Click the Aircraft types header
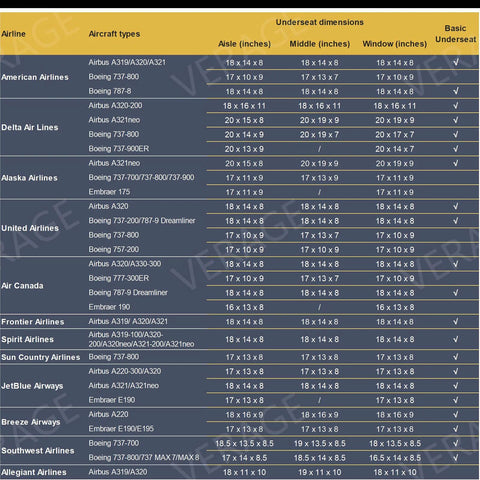Screen dimensions: 480x480 (114, 34)
